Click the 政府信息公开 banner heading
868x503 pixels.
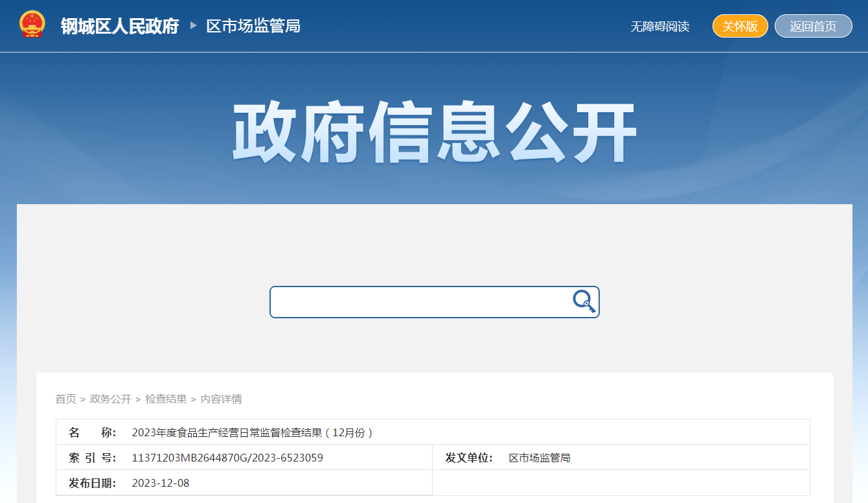[x=434, y=133]
